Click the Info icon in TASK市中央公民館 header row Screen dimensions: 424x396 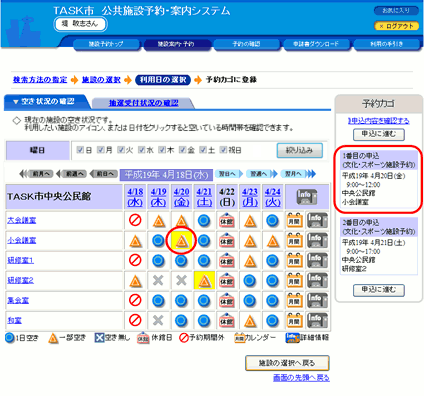click(x=307, y=197)
